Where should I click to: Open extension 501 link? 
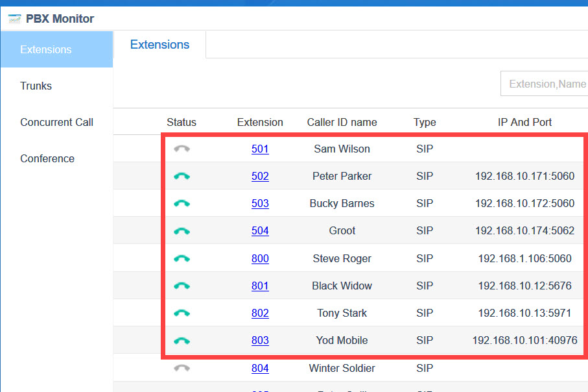click(260, 149)
